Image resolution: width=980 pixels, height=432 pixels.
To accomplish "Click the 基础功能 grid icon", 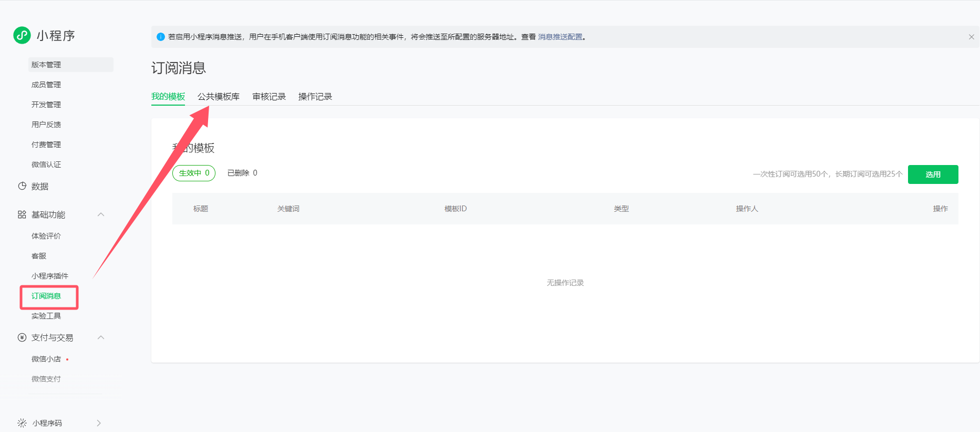I will click(22, 214).
